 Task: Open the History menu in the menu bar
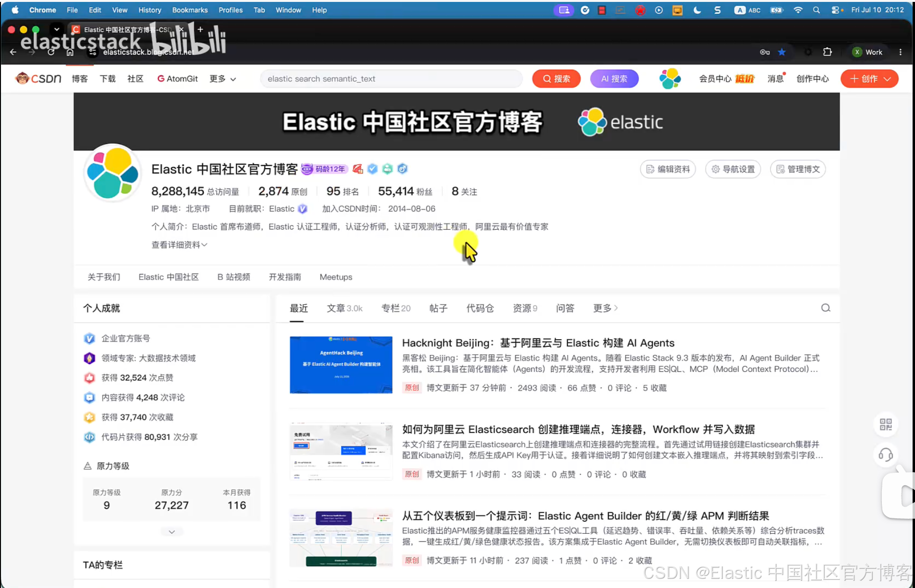tap(150, 10)
